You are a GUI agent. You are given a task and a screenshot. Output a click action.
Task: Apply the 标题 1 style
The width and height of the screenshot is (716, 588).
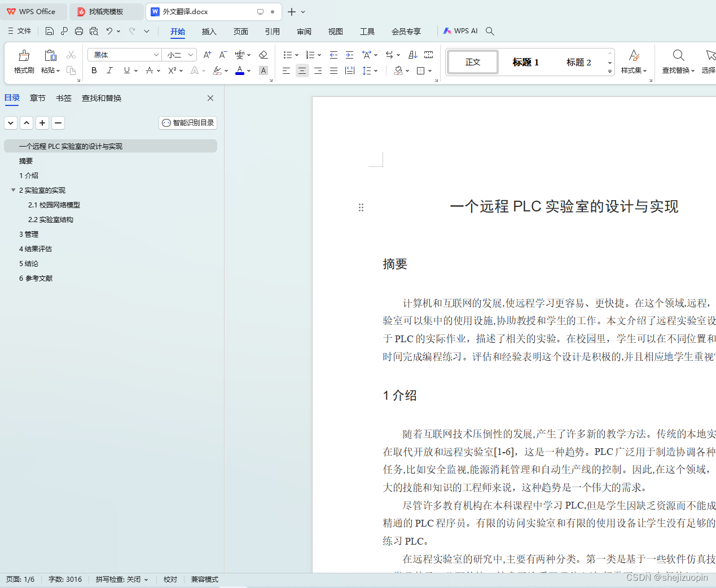point(525,62)
